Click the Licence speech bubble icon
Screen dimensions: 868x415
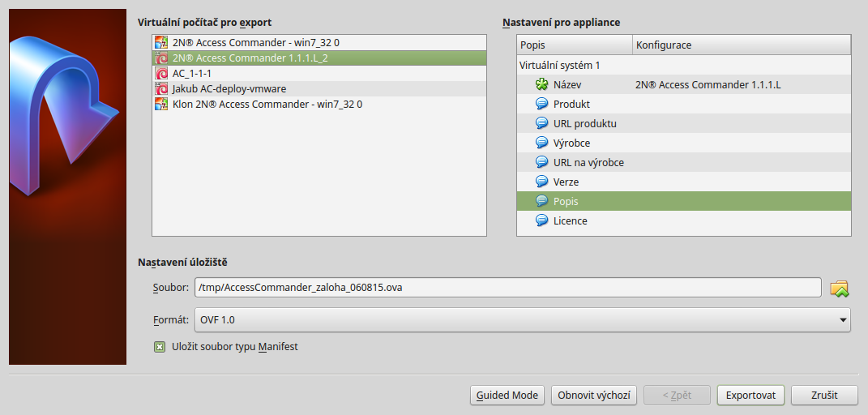541,220
